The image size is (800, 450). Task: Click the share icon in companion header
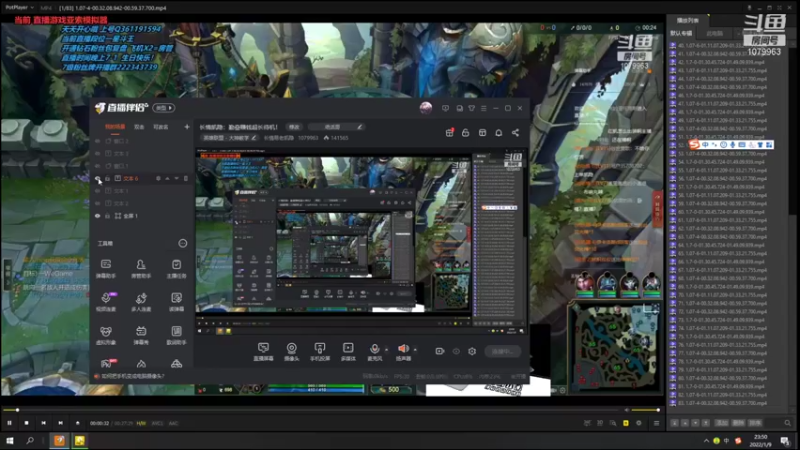(x=515, y=133)
